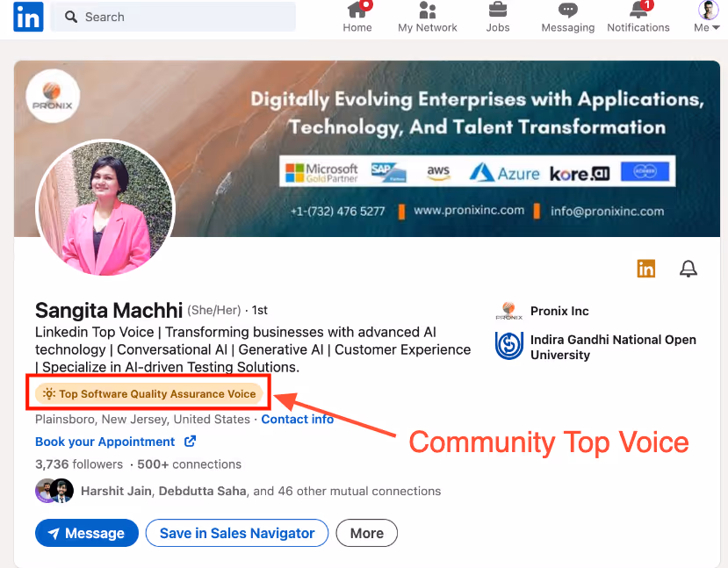Open the Contact info link

click(297, 420)
